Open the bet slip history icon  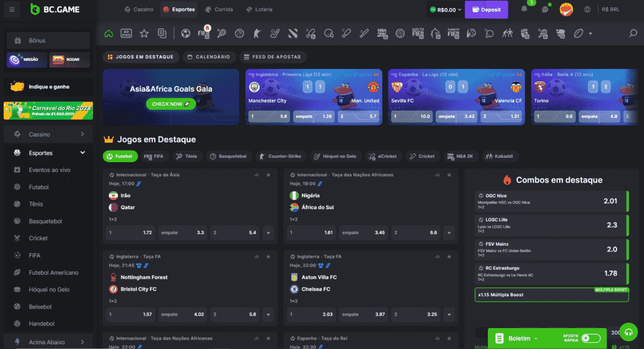point(162,34)
